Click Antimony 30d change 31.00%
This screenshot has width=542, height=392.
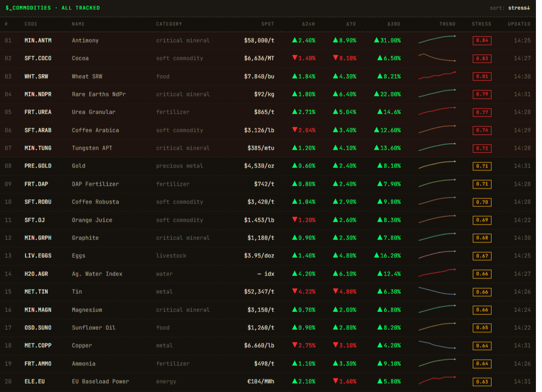(x=388, y=40)
